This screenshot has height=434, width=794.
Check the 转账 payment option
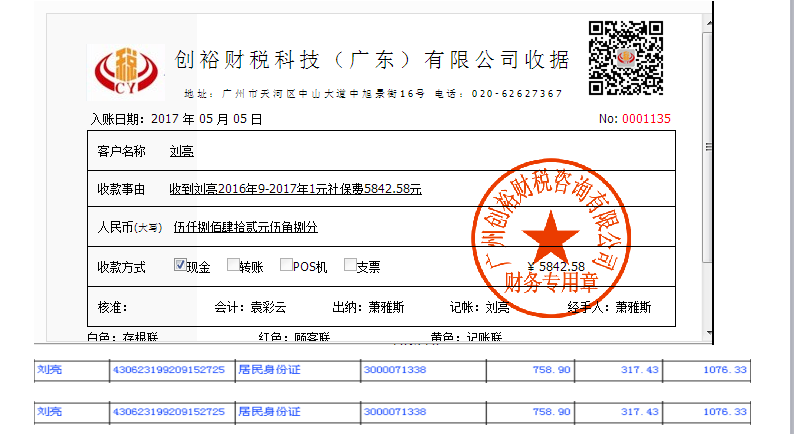(233, 265)
